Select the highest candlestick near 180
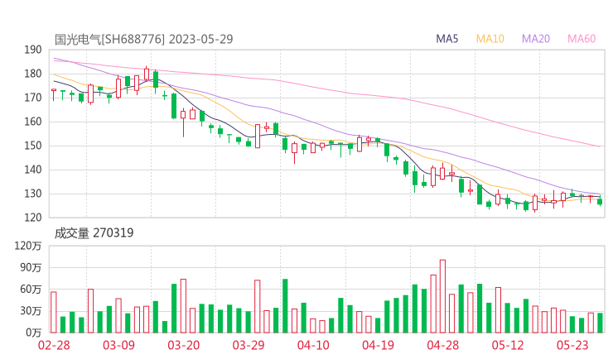Screen dimensions: 613x364 [147, 74]
